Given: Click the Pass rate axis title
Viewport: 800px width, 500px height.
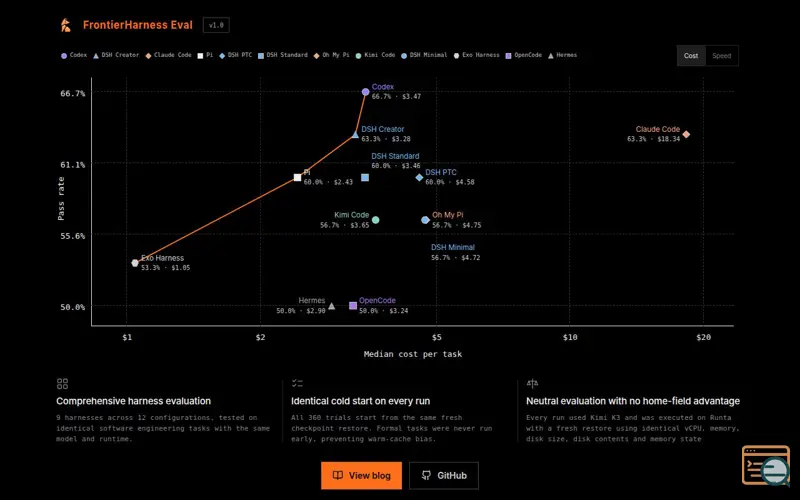Looking at the screenshot, I should (x=61, y=198).
